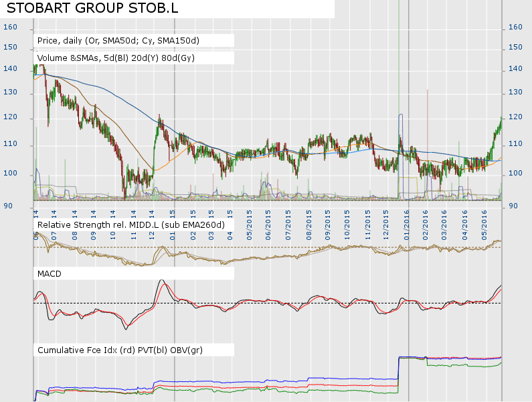Click the STOBART GROUP STOB.L chart title
The width and height of the screenshot is (532, 402).
(92, 8)
